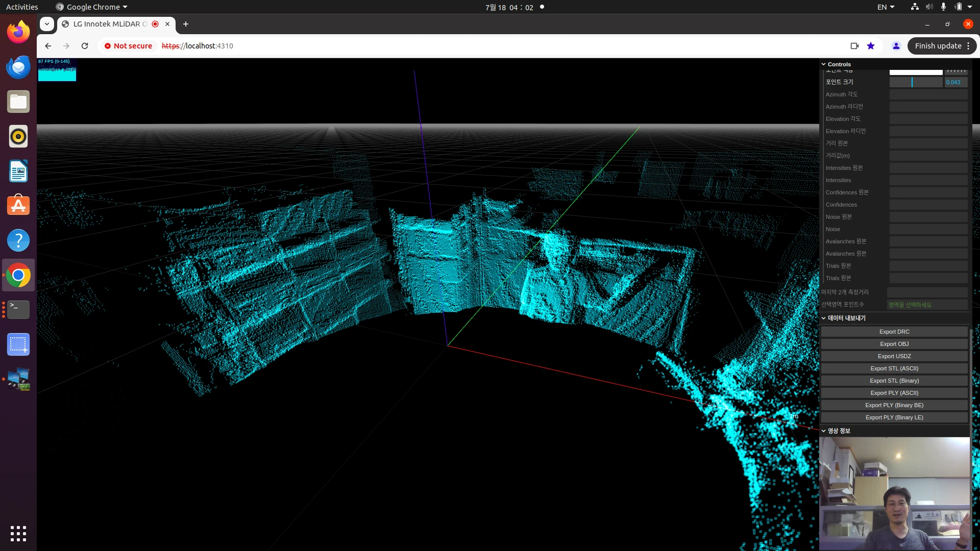The width and height of the screenshot is (980, 551).
Task: Open Rhythmbox music player from dock
Action: (18, 137)
